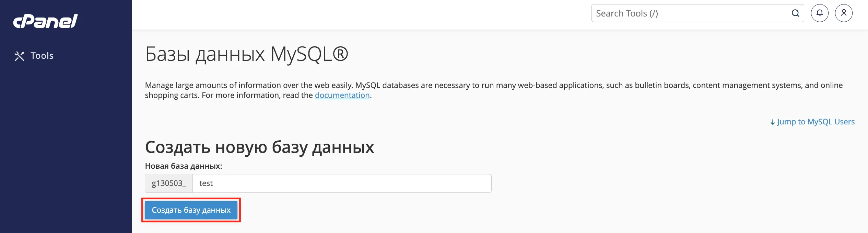Open the documentation link
The width and height of the screenshot is (868, 233).
pos(342,95)
